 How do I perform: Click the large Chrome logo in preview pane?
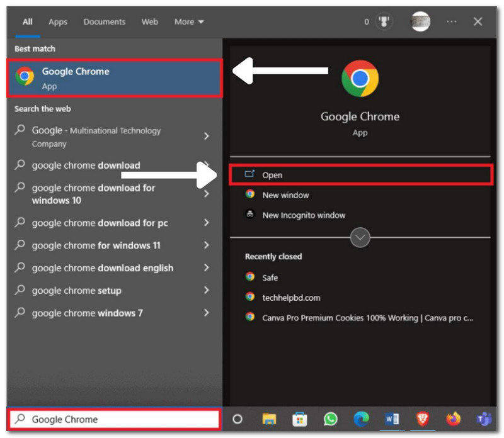pyautogui.click(x=360, y=79)
